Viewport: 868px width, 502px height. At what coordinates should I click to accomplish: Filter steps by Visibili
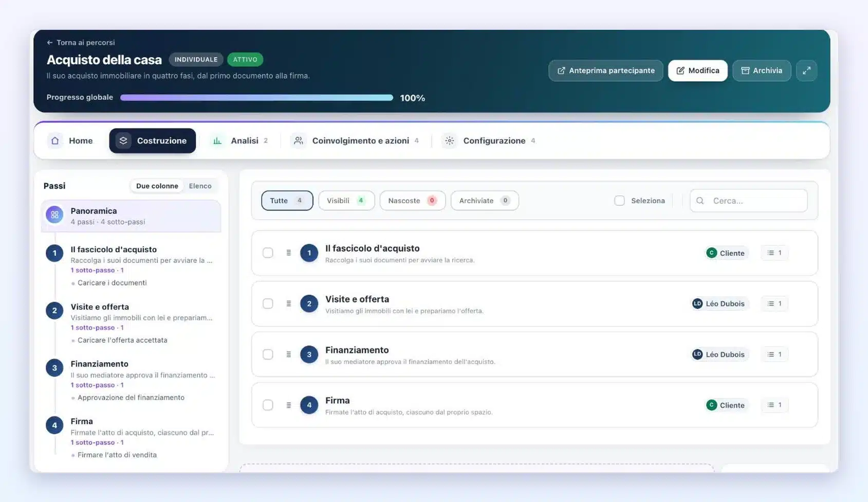346,201
